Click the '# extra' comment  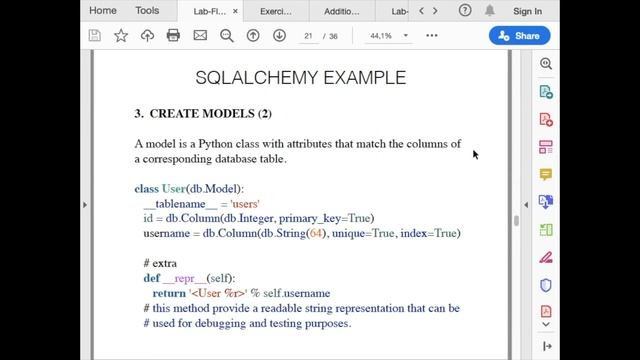point(160,263)
